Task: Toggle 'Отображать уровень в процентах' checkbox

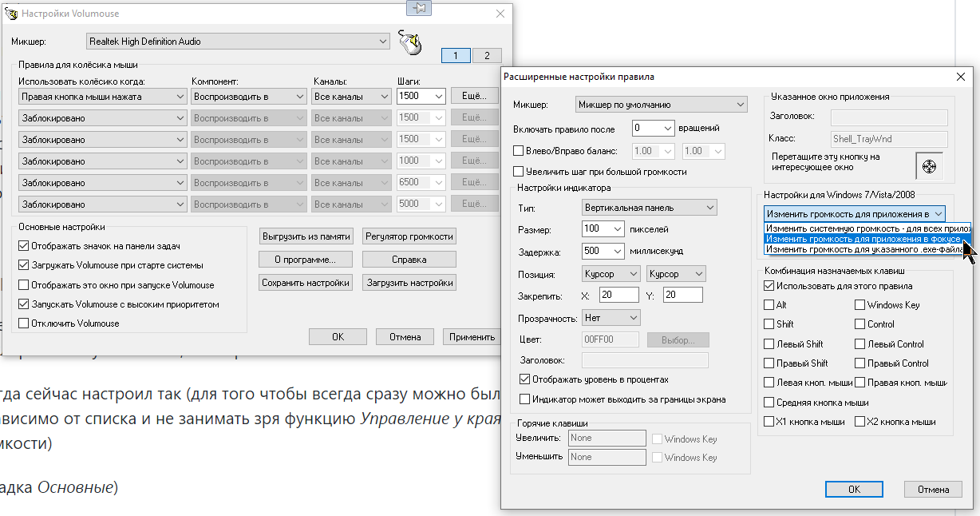Action: pyautogui.click(x=524, y=379)
